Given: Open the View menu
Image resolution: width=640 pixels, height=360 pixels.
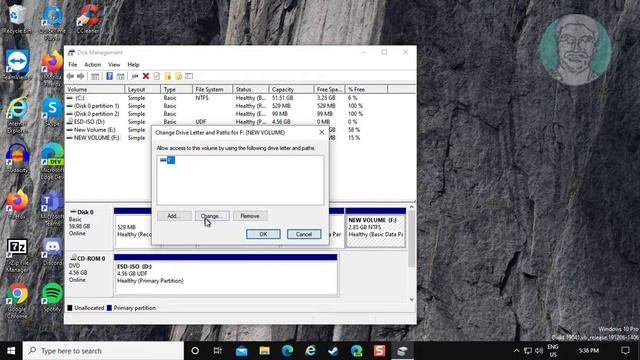Looking at the screenshot, I should click(114, 64).
